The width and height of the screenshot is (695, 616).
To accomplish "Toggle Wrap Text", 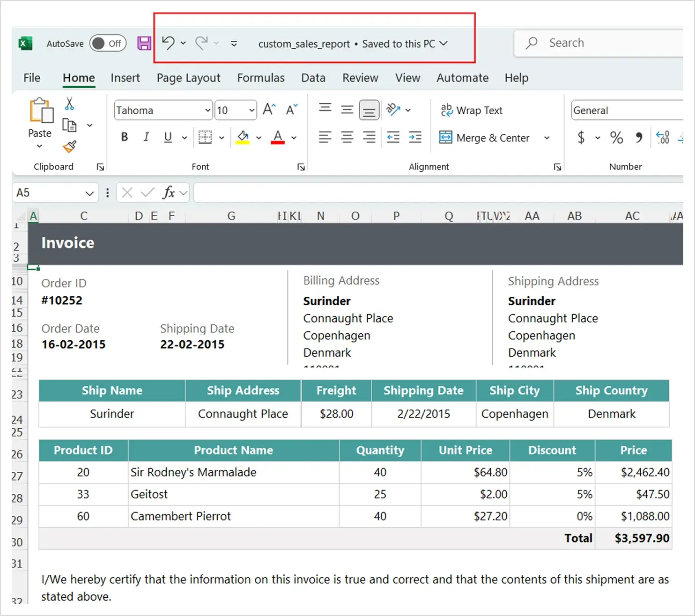I will [x=472, y=110].
